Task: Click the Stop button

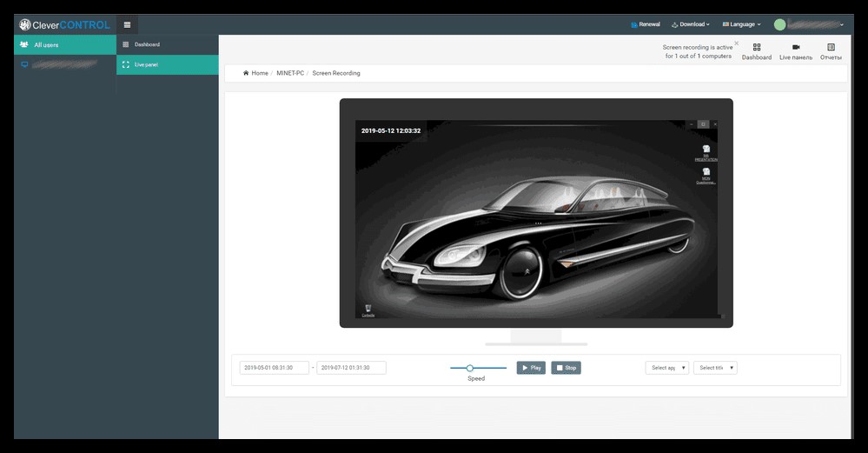Action: pos(566,368)
